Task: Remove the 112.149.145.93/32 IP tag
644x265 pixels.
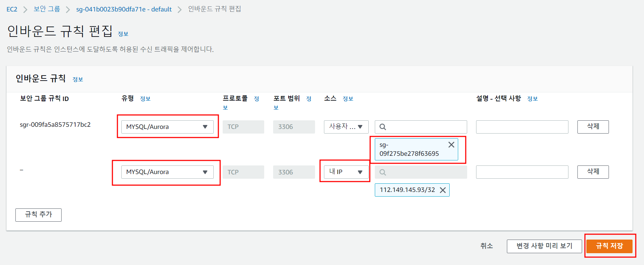Action: pos(443,190)
